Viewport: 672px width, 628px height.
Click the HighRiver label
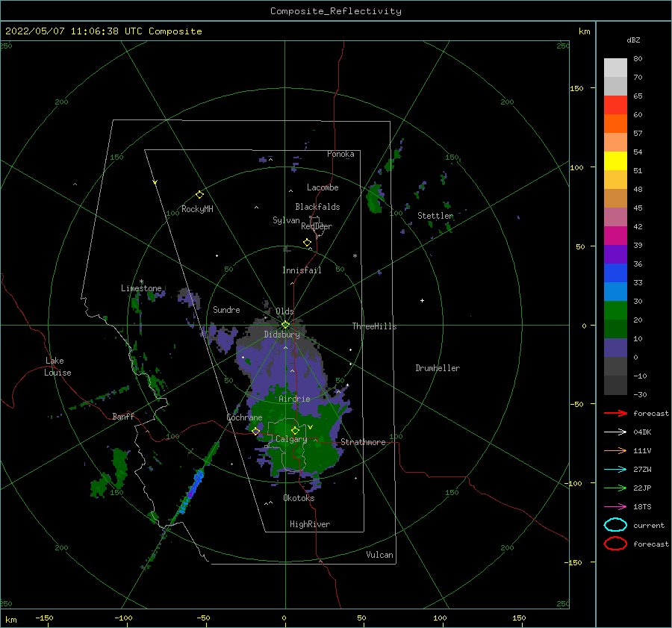point(310,524)
